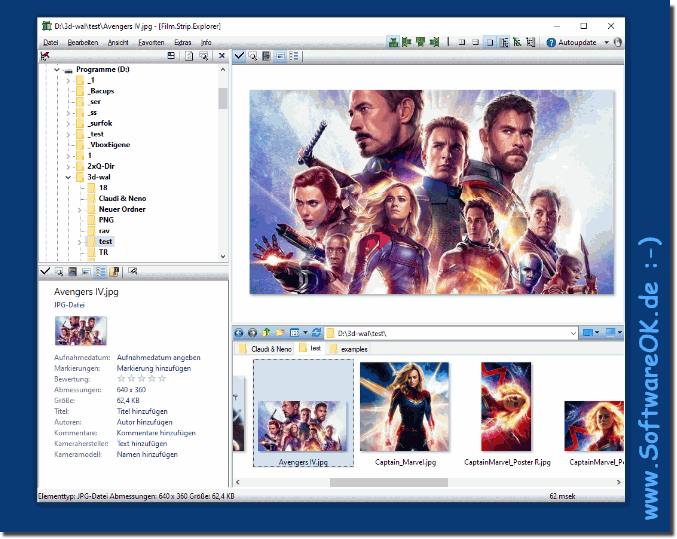Click Autor hinzufügen link
Viewport: 677px width, 539px height.
pos(144,422)
